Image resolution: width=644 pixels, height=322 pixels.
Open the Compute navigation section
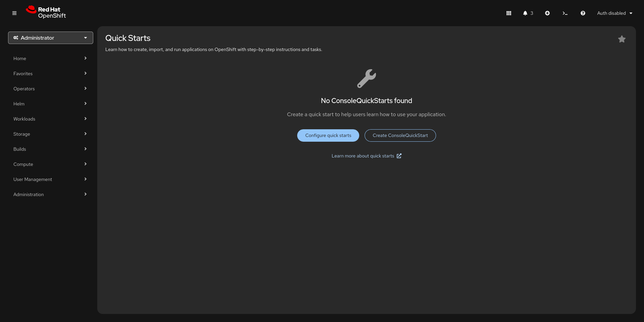pos(50,164)
